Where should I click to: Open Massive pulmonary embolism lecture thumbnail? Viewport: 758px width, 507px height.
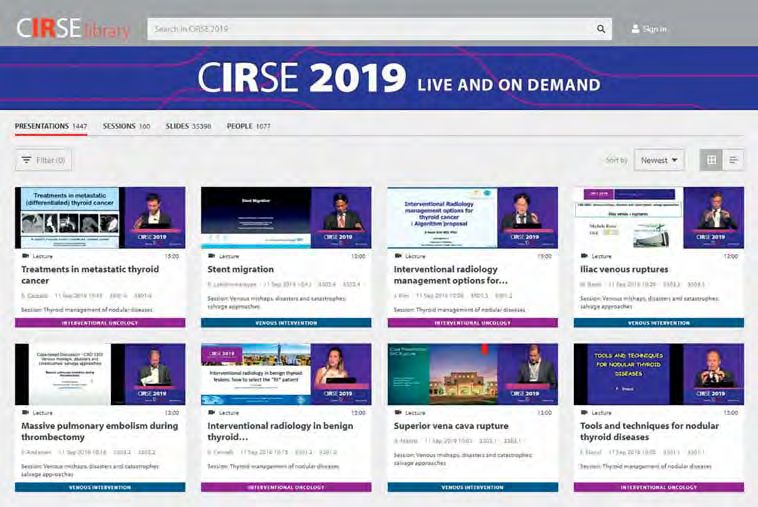(100, 374)
